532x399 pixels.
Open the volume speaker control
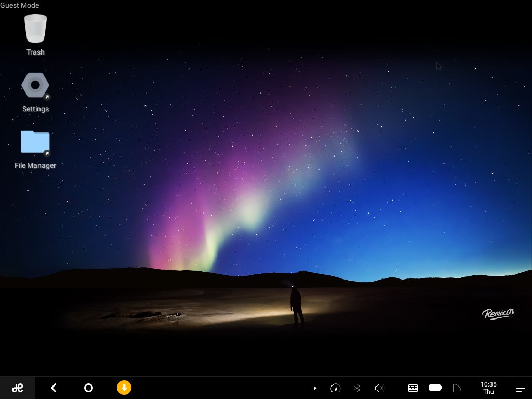379,388
